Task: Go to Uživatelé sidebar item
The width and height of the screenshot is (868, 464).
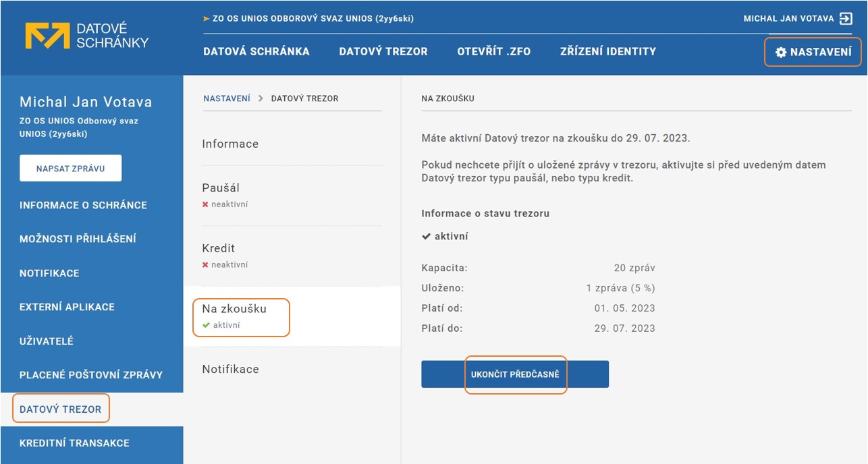Action: pos(47,341)
